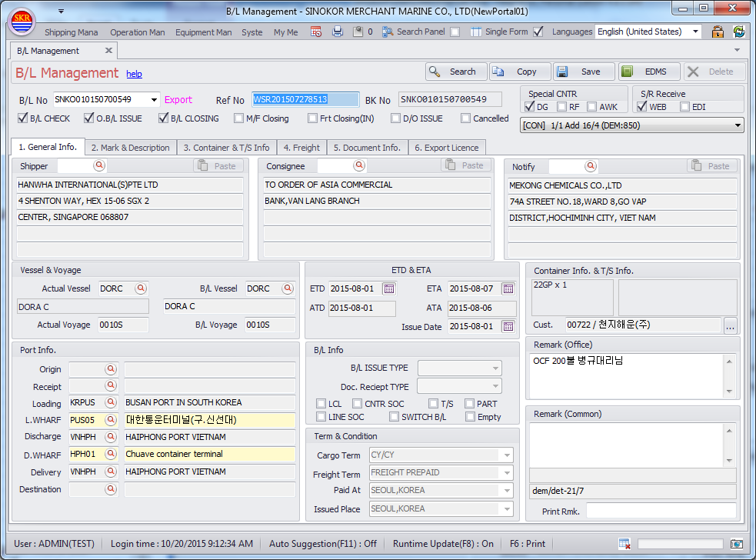Image resolution: width=756 pixels, height=560 pixels.
Task: Click the padlock icon in top toolbar
Action: 718,32
